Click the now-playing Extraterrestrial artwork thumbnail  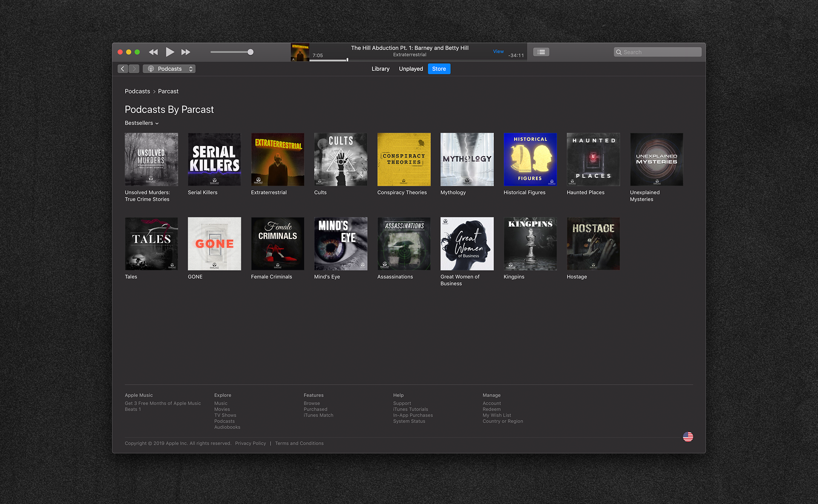[x=300, y=52]
